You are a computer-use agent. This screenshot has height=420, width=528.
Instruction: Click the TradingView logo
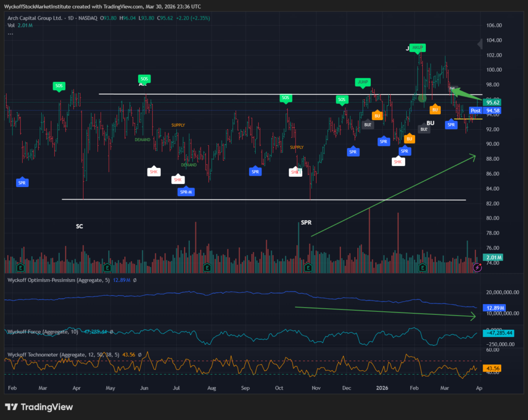[39, 407]
